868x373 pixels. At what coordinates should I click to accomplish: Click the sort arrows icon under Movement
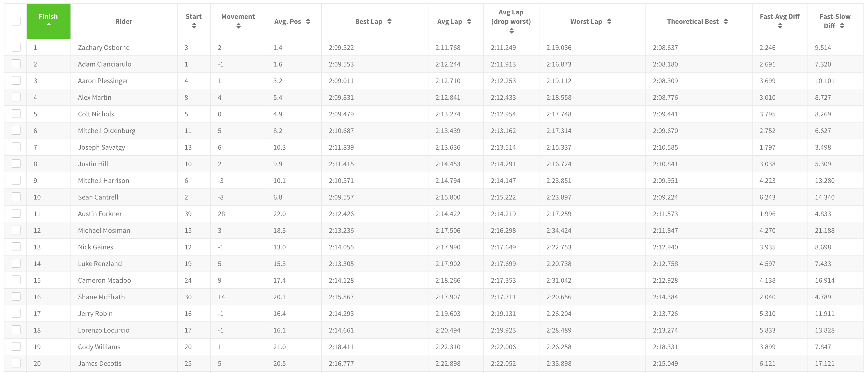coord(238,26)
